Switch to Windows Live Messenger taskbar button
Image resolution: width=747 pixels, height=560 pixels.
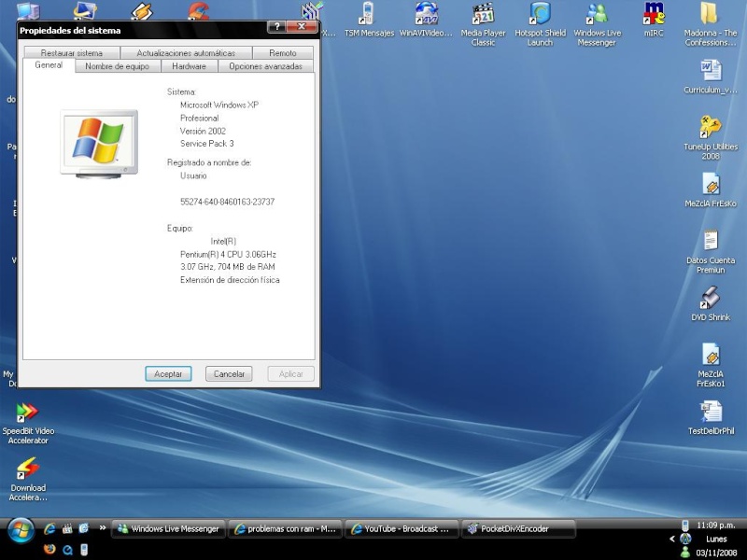pyautogui.click(x=168, y=528)
